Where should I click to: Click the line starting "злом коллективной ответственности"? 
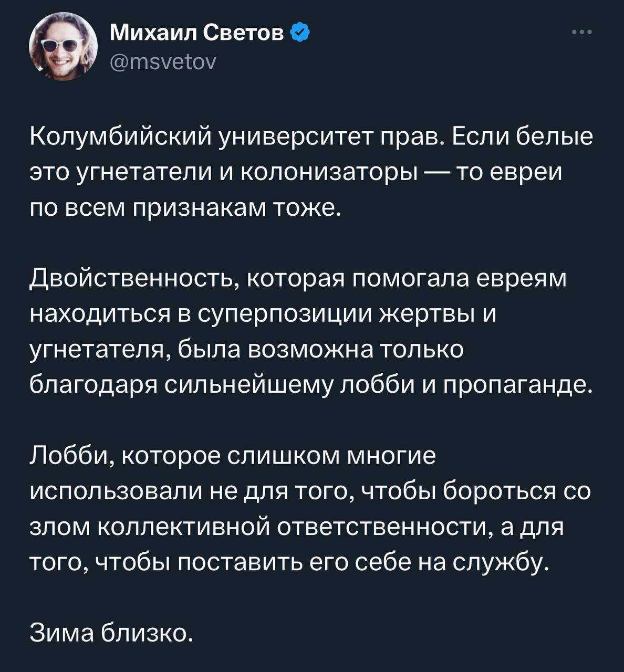pos(296,527)
